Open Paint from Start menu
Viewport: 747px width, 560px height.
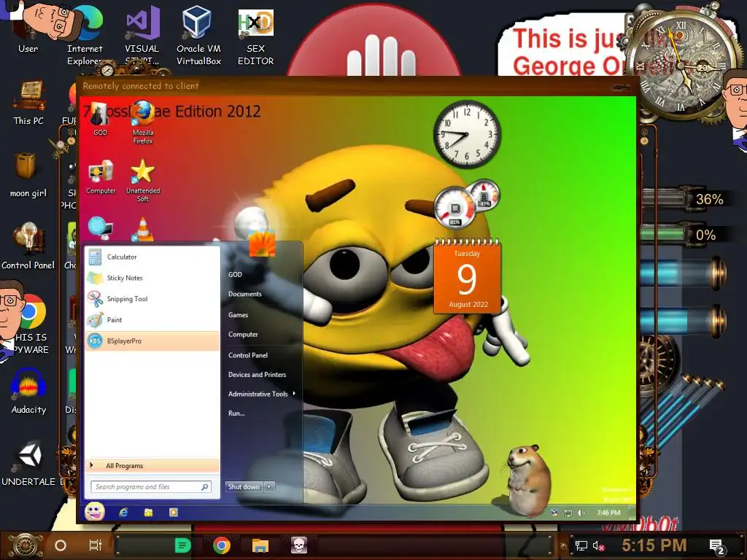[152, 320]
